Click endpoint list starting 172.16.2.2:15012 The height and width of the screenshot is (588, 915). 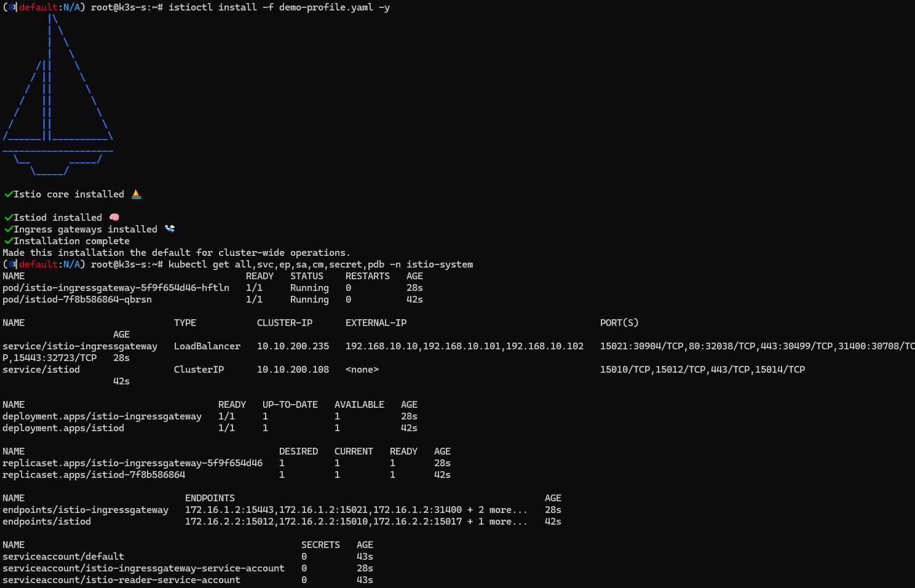click(356, 522)
